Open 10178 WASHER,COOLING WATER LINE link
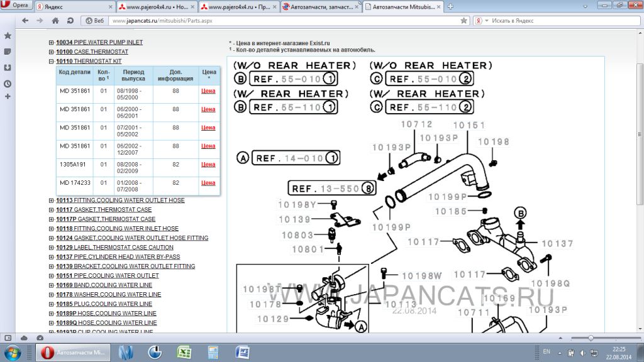This screenshot has width=644, height=362. (108, 295)
